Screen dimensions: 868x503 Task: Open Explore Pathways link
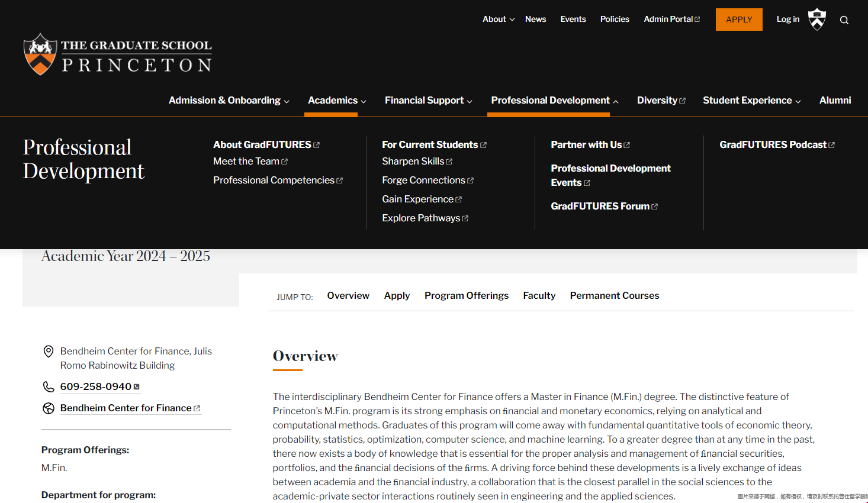click(425, 218)
